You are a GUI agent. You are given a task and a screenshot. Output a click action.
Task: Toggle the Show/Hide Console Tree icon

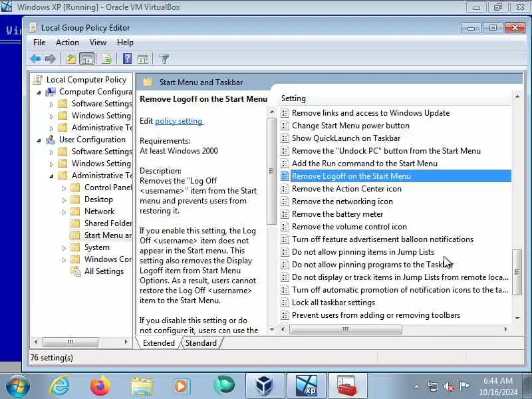[x=86, y=59]
